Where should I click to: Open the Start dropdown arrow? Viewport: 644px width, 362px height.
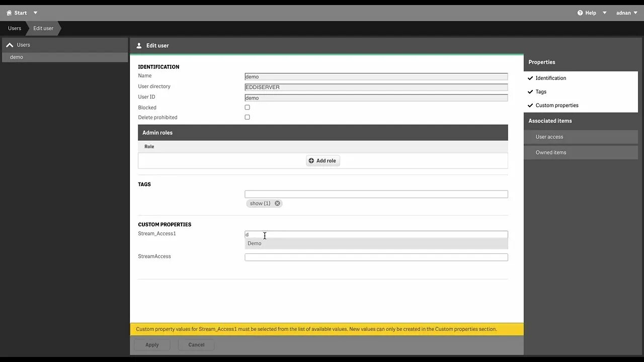click(35, 13)
